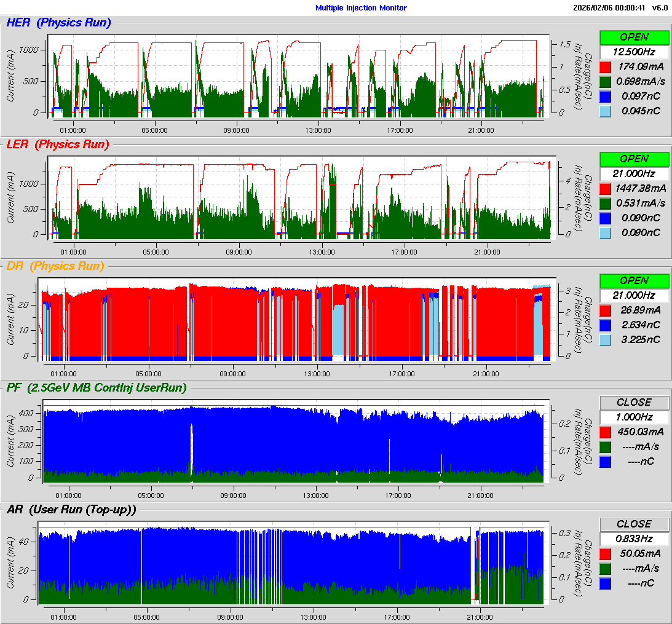This screenshot has width=672, height=624.
Task: Click the LER value 0.531mA/s
Action: (640, 203)
